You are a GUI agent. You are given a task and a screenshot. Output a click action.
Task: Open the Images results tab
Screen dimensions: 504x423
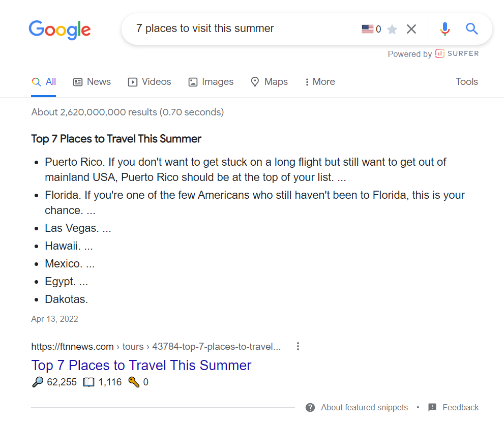(211, 82)
